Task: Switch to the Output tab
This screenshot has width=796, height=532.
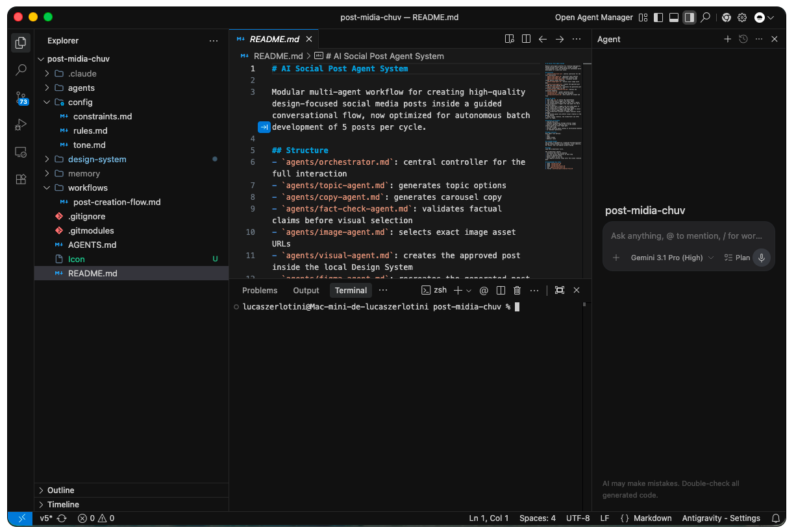Action: coord(306,291)
